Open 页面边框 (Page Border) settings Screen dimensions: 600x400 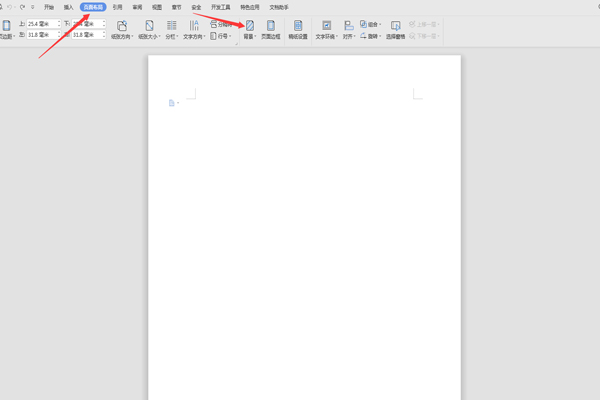[270, 27]
